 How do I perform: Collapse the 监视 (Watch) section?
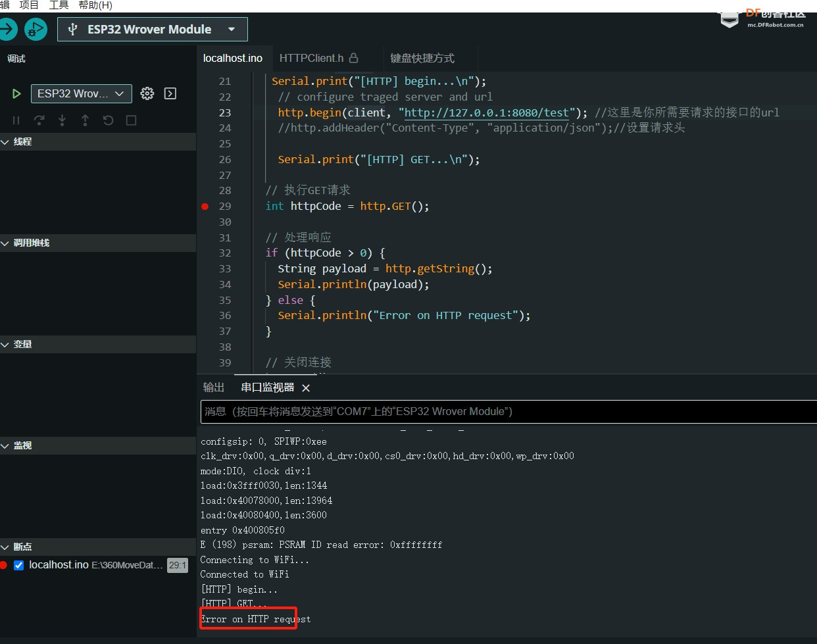[98, 445]
